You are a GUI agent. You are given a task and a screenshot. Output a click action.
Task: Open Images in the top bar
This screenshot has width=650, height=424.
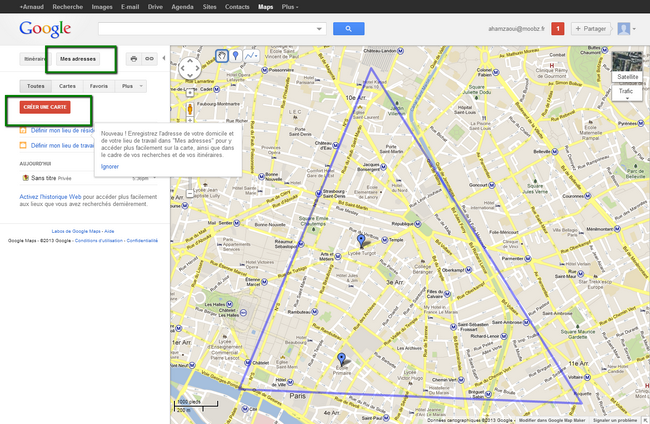[102, 7]
